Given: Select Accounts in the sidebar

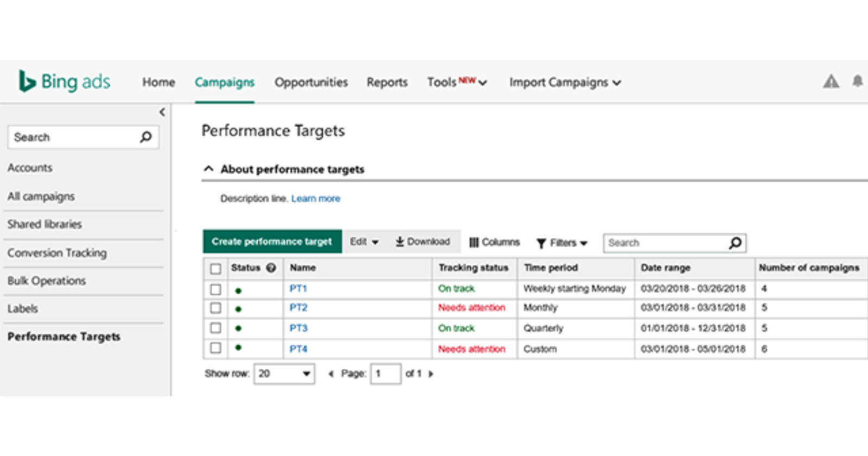Looking at the screenshot, I should point(30,168).
